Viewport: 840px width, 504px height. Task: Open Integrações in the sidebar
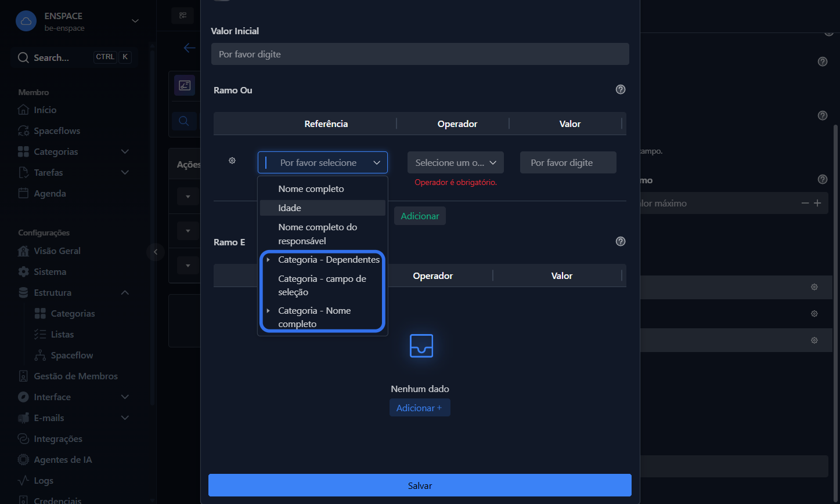click(x=50, y=438)
